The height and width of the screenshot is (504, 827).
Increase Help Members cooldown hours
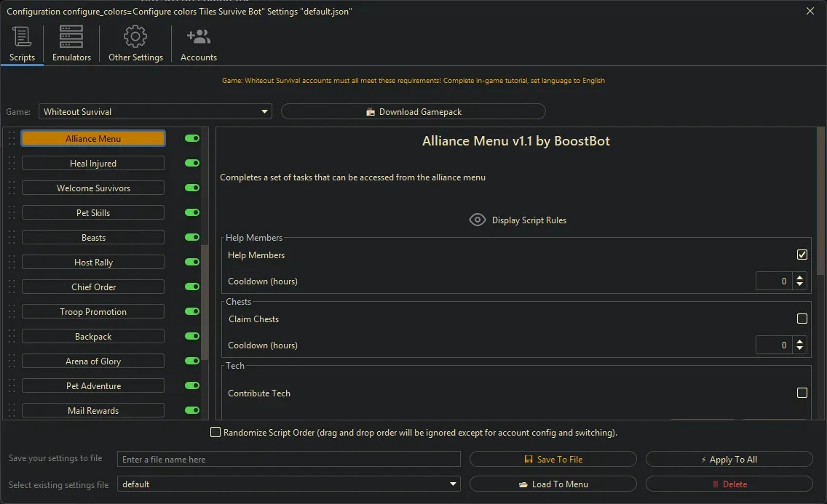click(800, 277)
